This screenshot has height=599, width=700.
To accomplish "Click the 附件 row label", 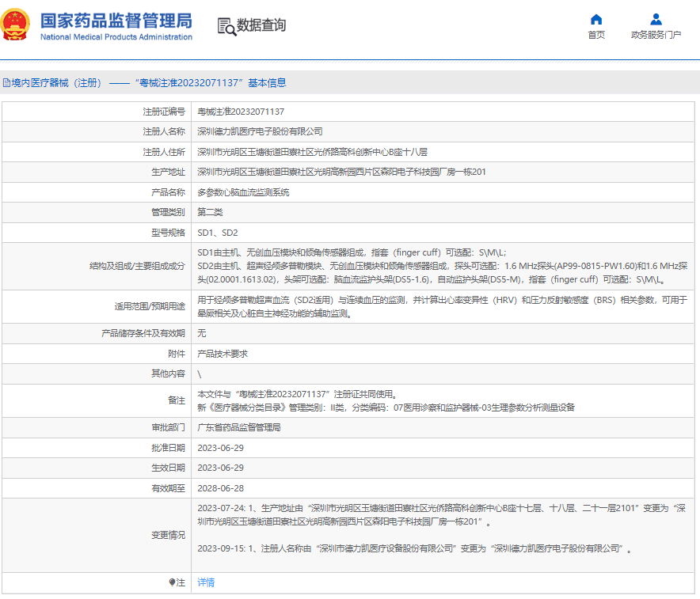I will tap(177, 354).
